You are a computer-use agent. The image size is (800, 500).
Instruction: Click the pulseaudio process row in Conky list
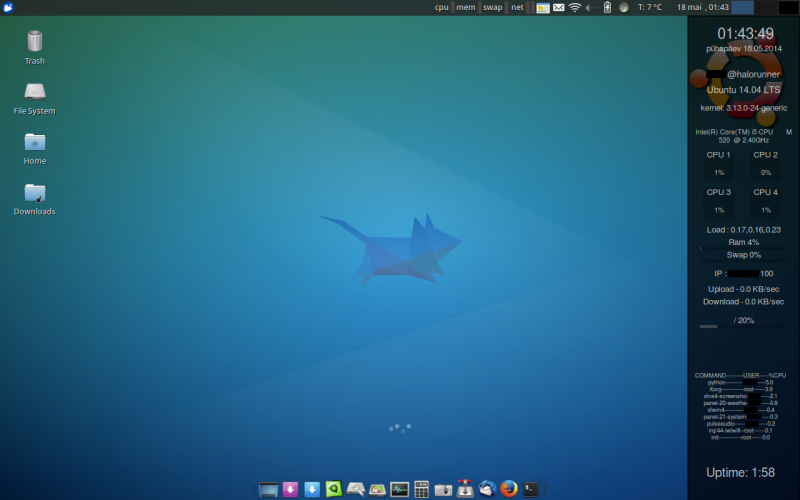(x=740, y=423)
